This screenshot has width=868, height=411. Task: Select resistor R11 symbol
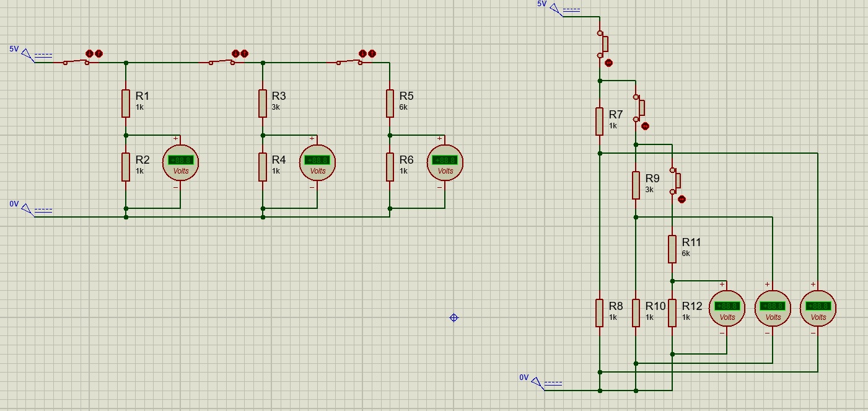(672, 249)
